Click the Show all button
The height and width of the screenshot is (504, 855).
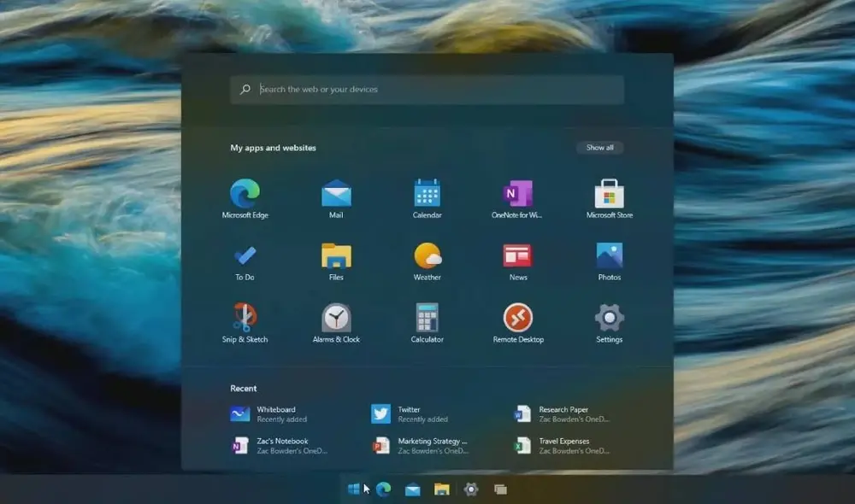tap(600, 147)
